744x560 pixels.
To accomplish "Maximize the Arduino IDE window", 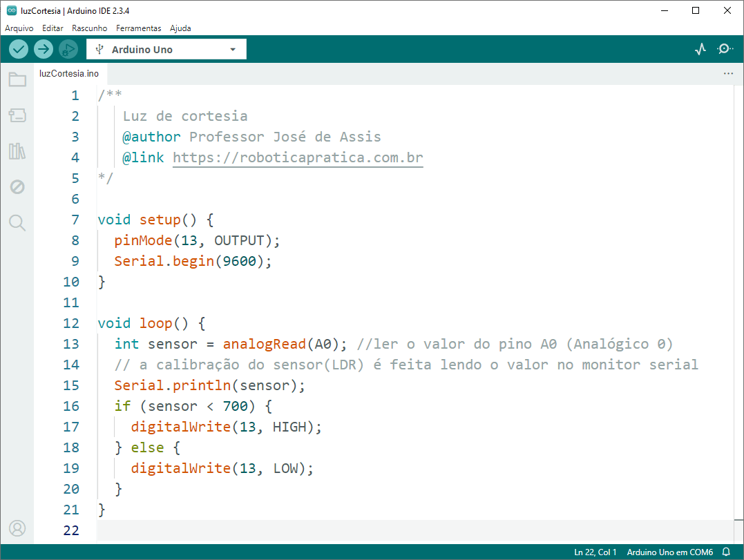I will pyautogui.click(x=696, y=10).
